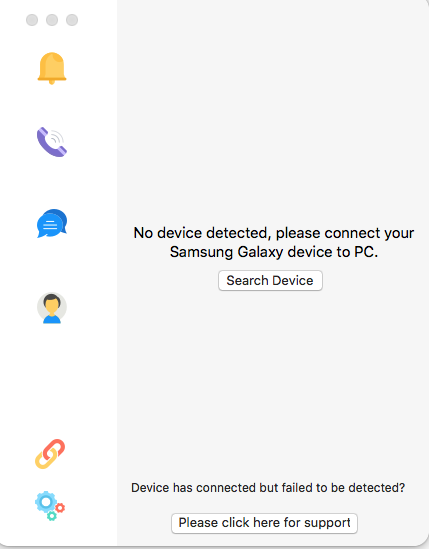Select the yellow bell icon in the sidebar
429x549 pixels.
pyautogui.click(x=52, y=68)
